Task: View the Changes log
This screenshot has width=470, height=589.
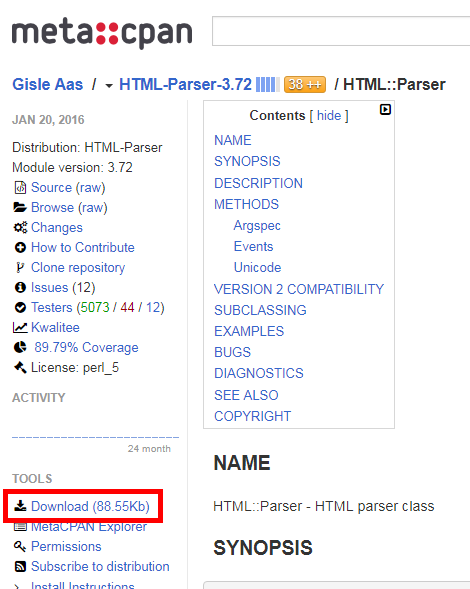Action: pos(57,228)
